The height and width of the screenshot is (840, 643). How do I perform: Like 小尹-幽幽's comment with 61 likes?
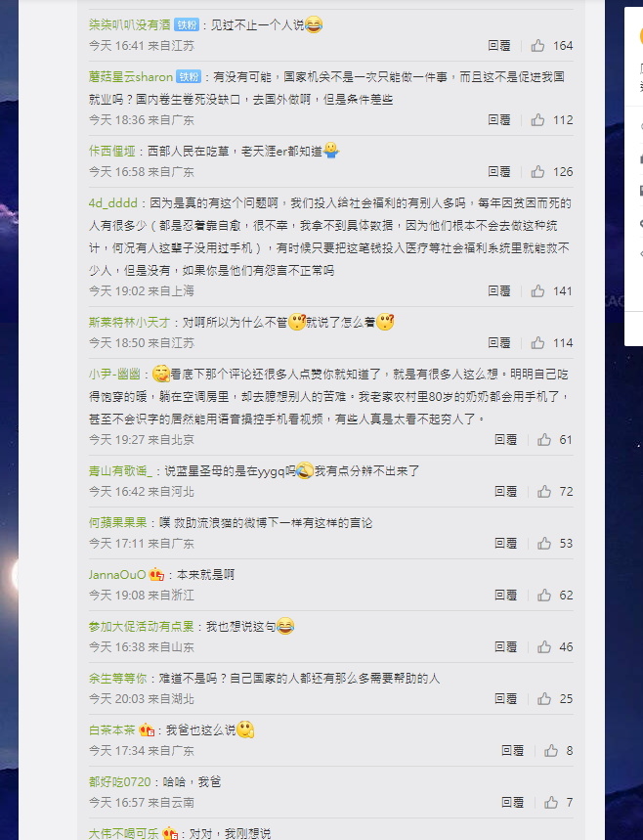544,440
